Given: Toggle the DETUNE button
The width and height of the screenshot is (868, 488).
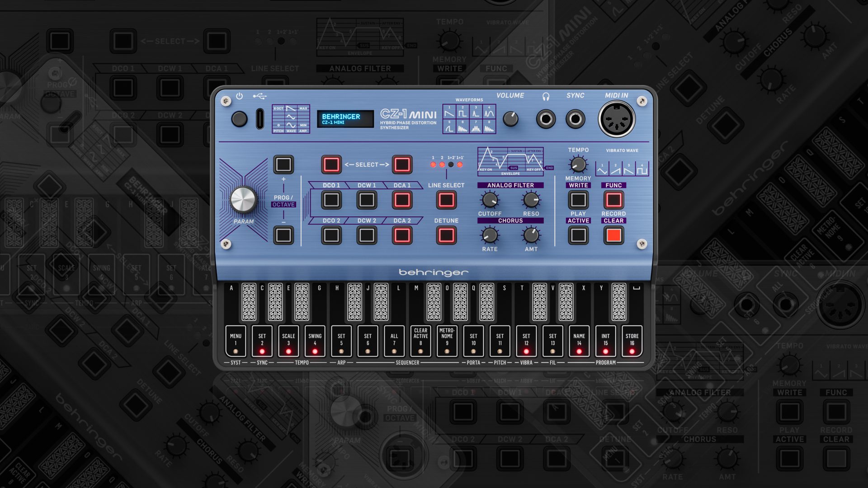Looking at the screenshot, I should (x=446, y=235).
